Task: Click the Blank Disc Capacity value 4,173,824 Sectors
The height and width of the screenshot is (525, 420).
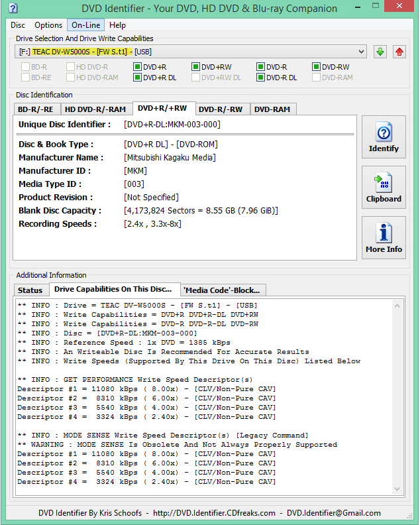Action: [x=201, y=211]
